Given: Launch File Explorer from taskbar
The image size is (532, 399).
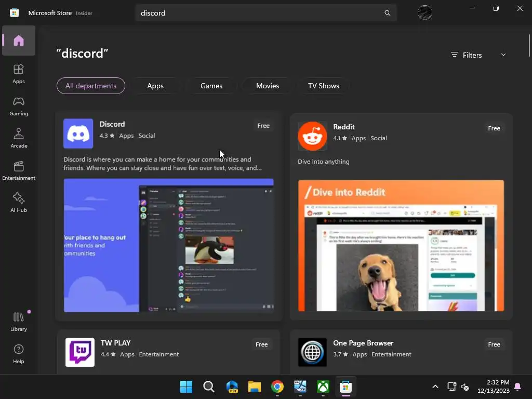Looking at the screenshot, I should tap(255, 387).
